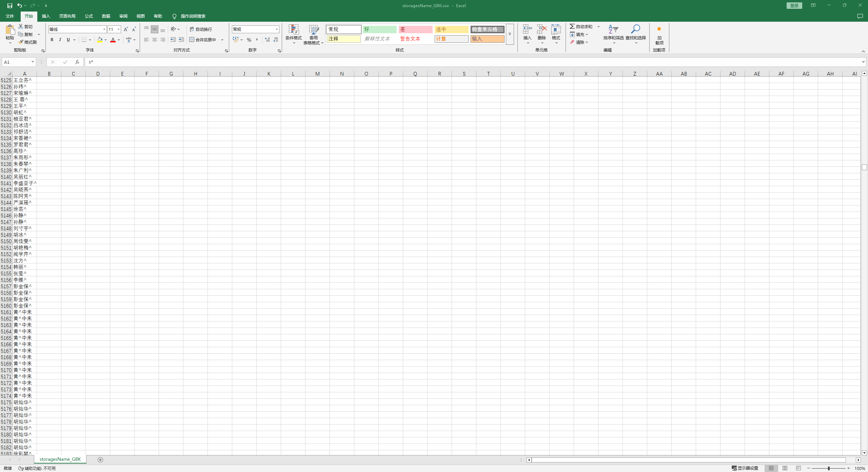Click the increase decimal icon
The height and width of the screenshot is (472, 868).
(x=267, y=40)
